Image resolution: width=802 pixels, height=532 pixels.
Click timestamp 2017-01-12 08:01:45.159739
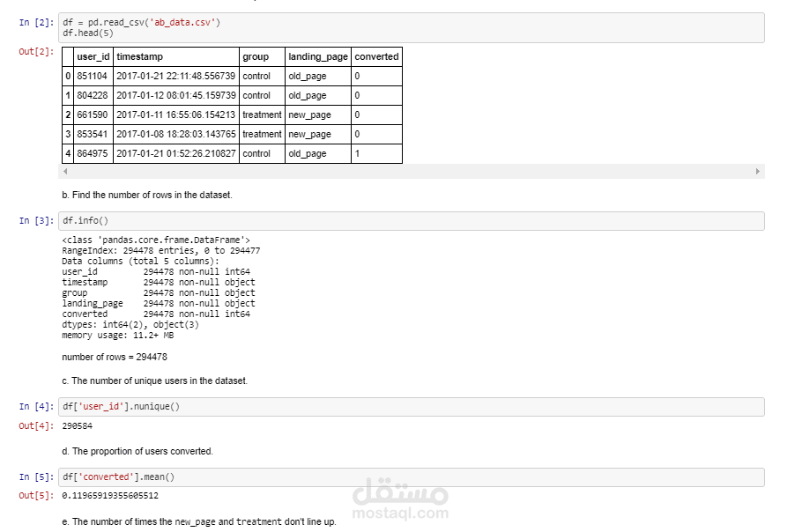176,95
